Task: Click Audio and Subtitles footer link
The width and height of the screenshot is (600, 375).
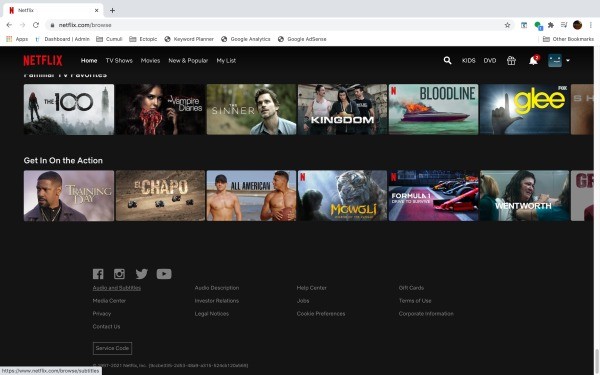Action: point(117,288)
